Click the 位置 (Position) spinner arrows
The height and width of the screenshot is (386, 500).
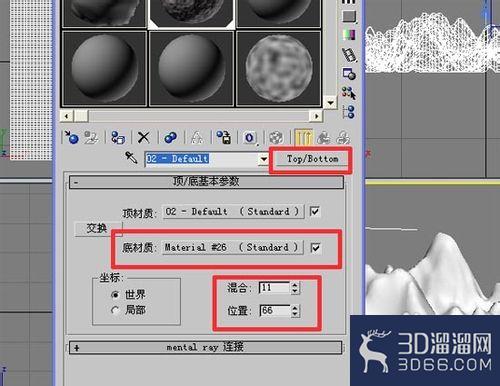pyautogui.click(x=295, y=311)
